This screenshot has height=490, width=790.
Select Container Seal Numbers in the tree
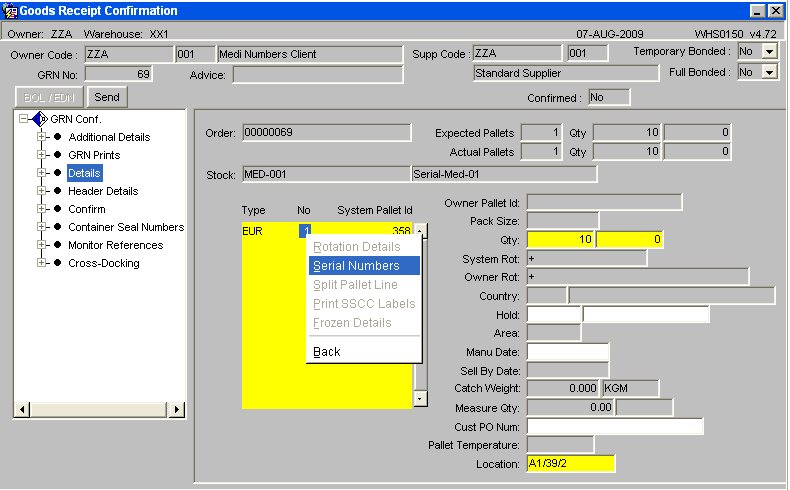126,227
